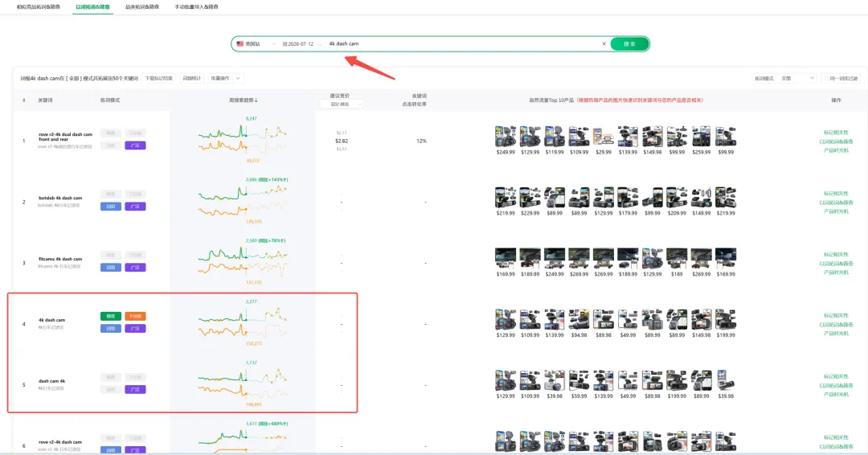Viewport: 868px width, 455px height.
Task: Switch to the 手动批量导入&筛查 tab
Action: [197, 6]
